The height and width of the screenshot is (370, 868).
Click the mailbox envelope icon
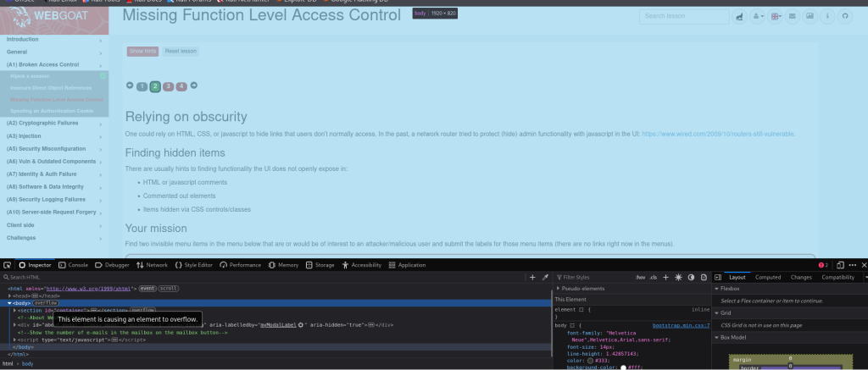tap(793, 17)
